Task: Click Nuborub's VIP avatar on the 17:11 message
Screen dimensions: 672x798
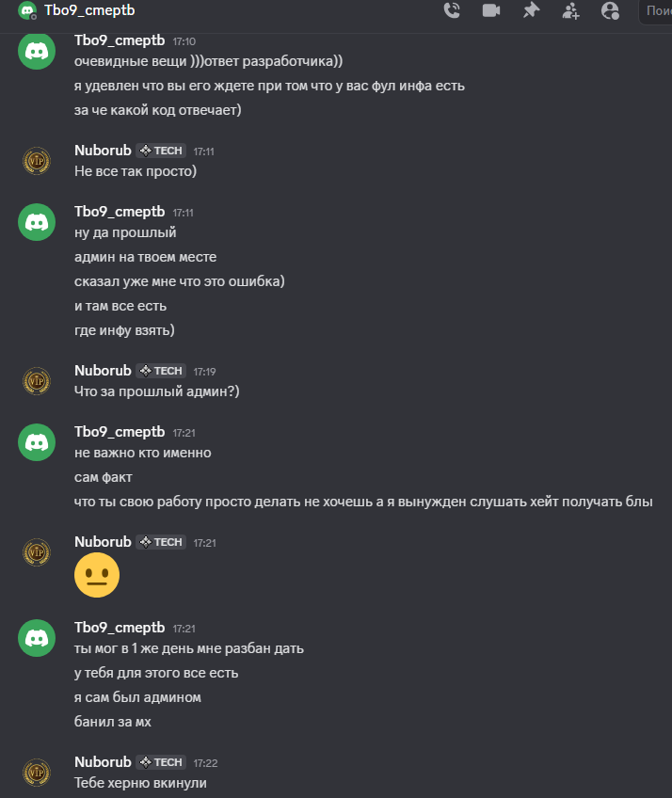Action: pyautogui.click(x=37, y=160)
